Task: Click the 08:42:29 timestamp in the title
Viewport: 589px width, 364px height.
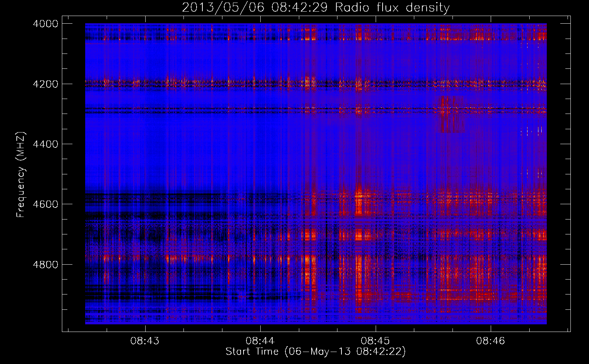Action: pyautogui.click(x=299, y=8)
